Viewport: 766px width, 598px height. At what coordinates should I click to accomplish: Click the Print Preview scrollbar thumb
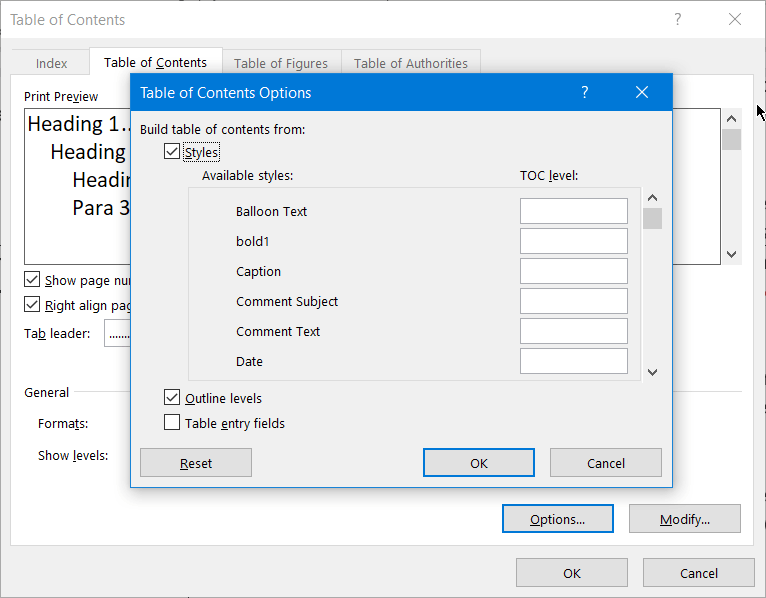[731, 139]
